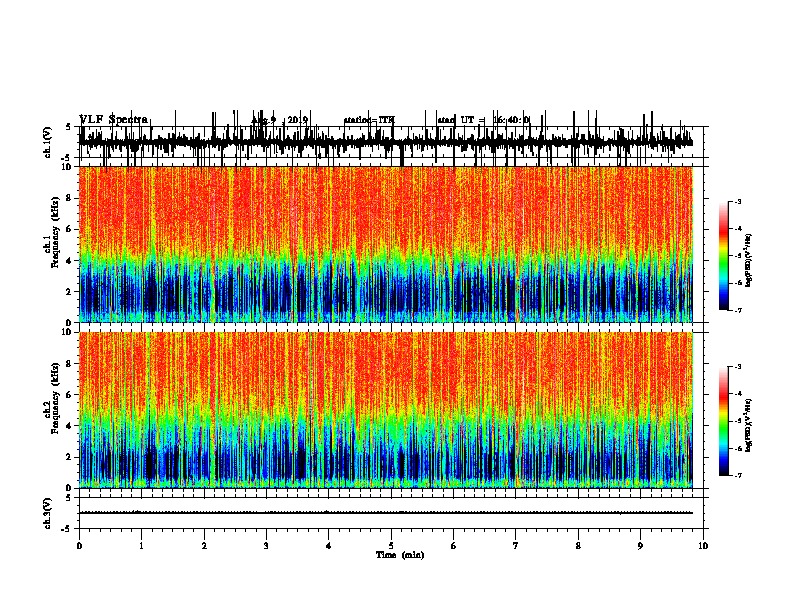Image resolution: width=792 pixels, height=612 pixels.
Task: Click the time-axis tick label "6"
Action: (454, 546)
